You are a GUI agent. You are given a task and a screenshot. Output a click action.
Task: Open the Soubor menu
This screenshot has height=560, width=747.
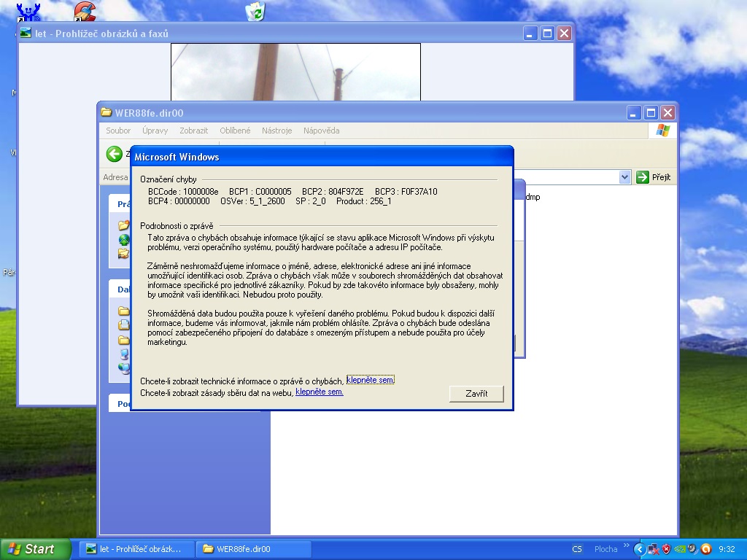[x=118, y=131]
